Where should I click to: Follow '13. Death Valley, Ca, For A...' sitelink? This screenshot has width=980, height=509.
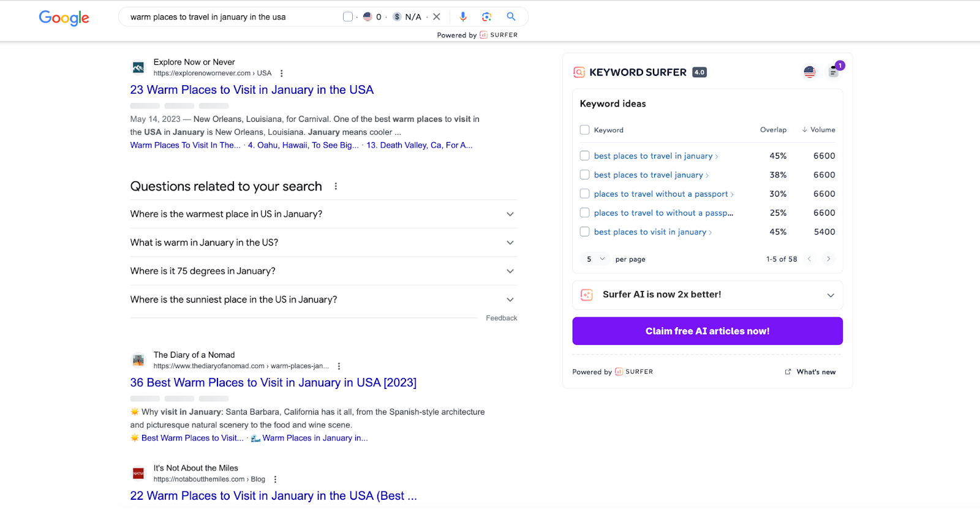pos(420,145)
